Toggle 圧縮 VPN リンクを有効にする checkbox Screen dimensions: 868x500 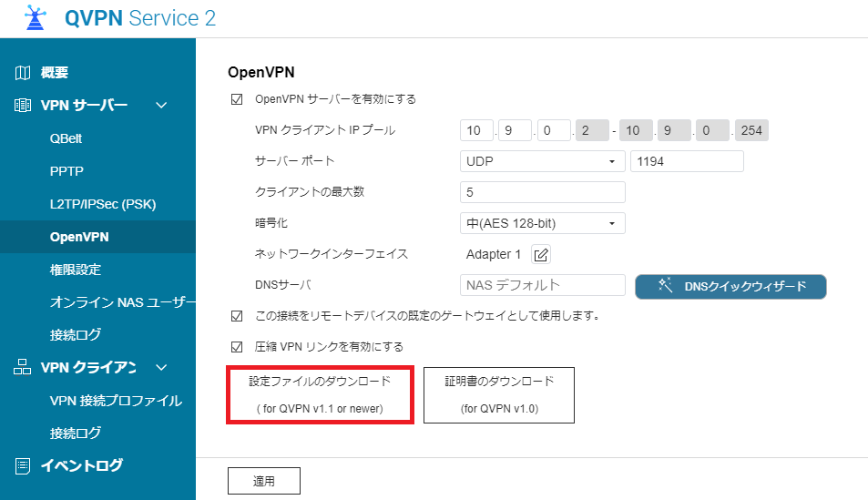tap(237, 347)
